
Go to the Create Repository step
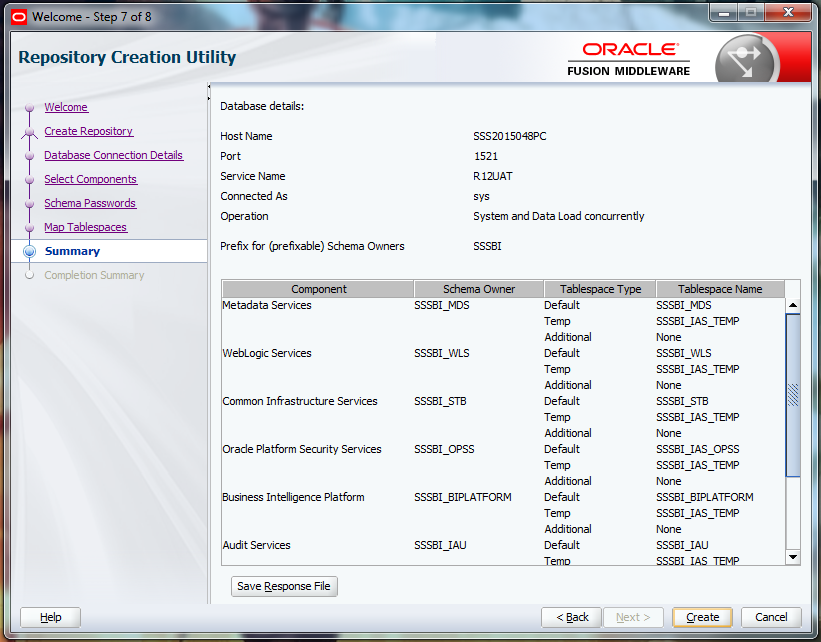[88, 131]
